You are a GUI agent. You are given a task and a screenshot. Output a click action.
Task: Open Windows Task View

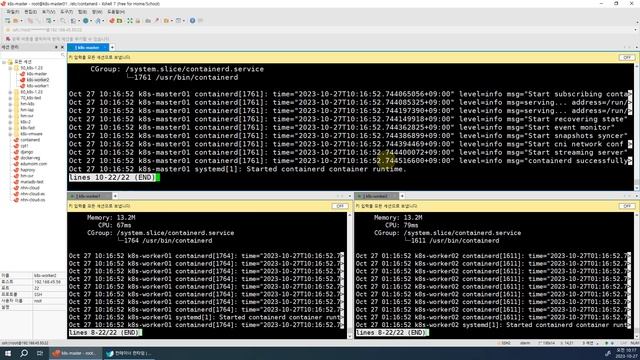[x=40, y=353]
